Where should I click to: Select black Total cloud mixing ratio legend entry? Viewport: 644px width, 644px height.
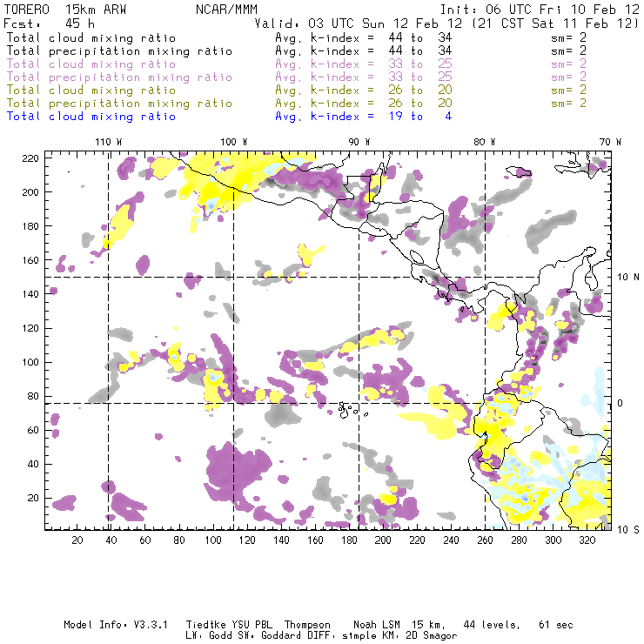(x=91, y=37)
